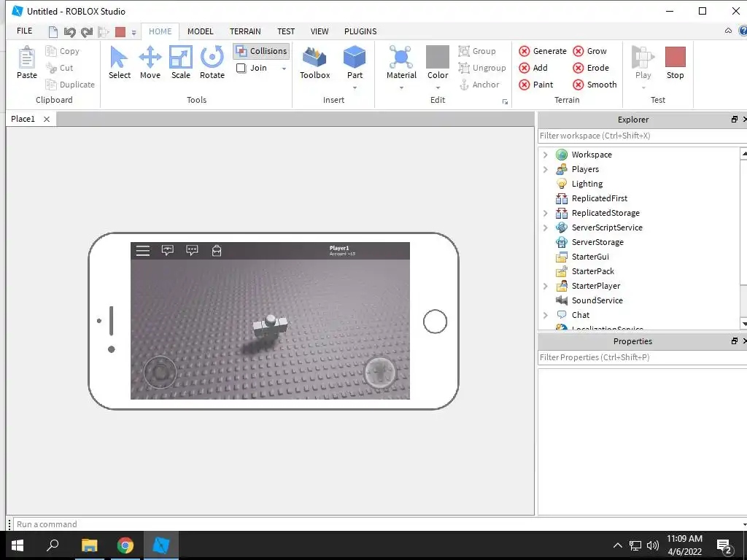Switch to the PLUGINS tab
The image size is (747, 560).
coord(360,31)
